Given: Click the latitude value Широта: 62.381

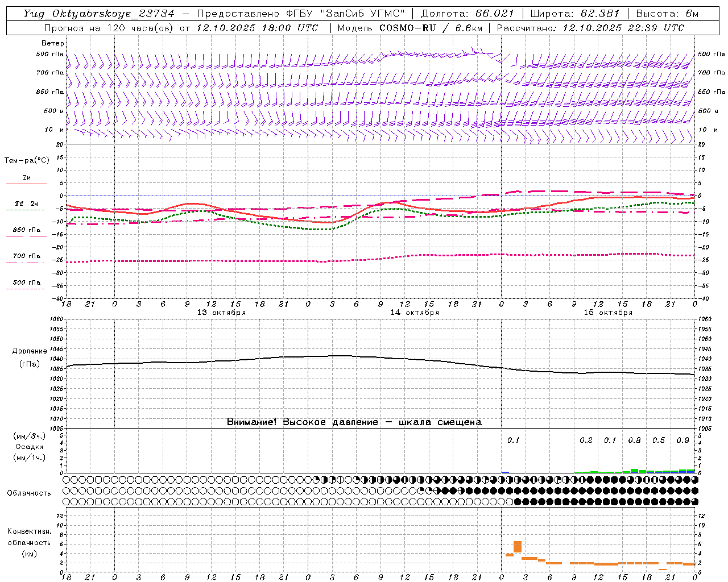Looking at the screenshot, I should [x=574, y=14].
